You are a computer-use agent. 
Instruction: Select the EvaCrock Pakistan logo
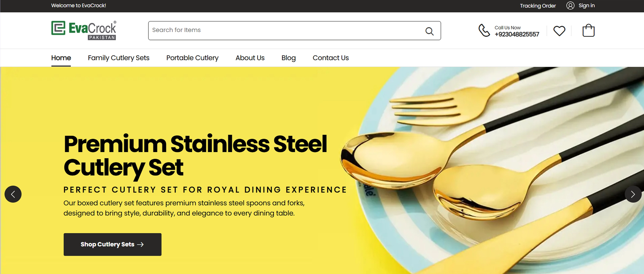pos(84,30)
